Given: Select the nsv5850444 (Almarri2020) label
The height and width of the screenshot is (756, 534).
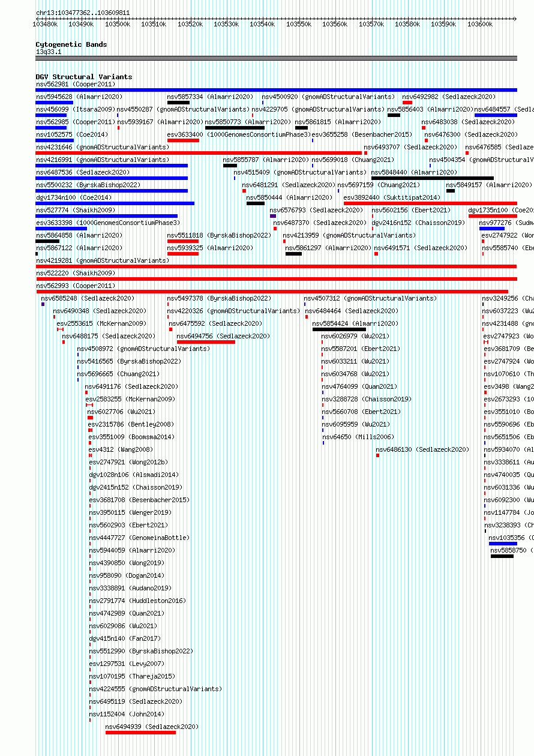Looking at the screenshot, I should click(290, 197).
